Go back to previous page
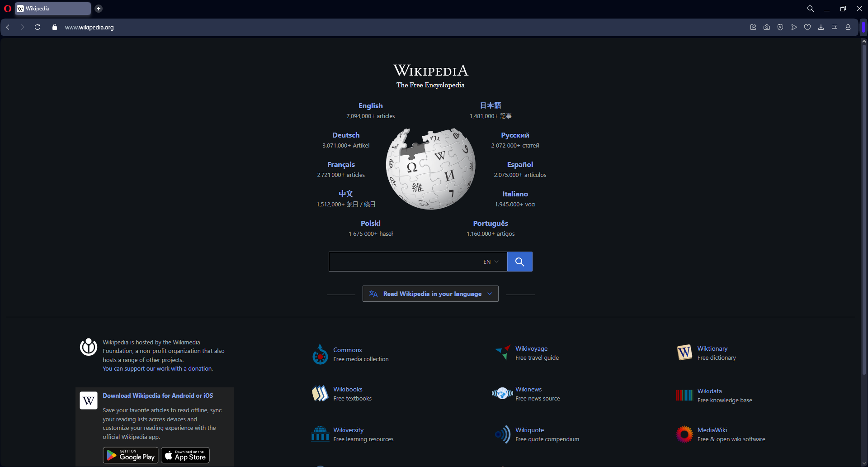Image resolution: width=868 pixels, height=467 pixels. [8, 27]
